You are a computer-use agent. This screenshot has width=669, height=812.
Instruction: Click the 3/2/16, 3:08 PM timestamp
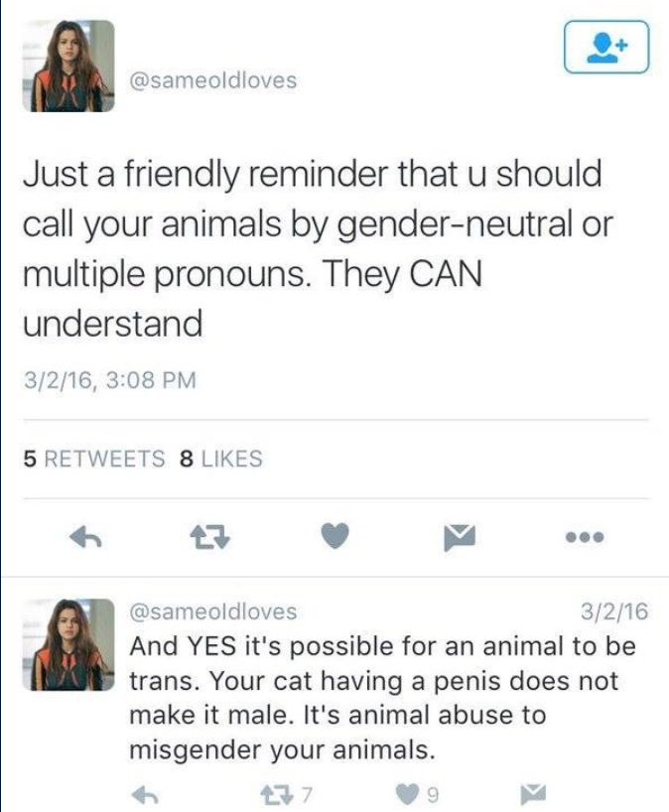click(109, 379)
